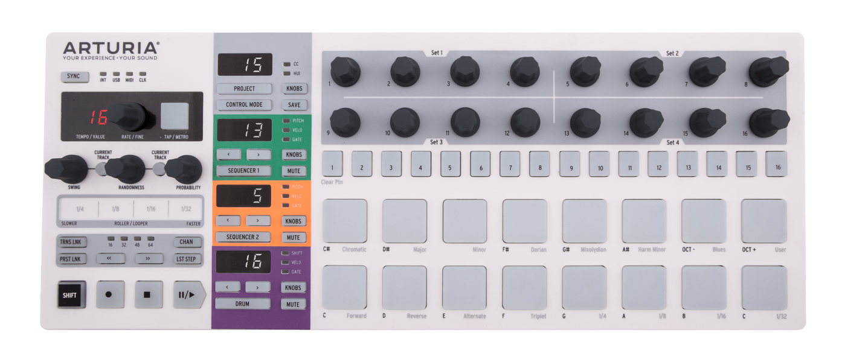Switch to CONTROL MODE

(x=244, y=105)
